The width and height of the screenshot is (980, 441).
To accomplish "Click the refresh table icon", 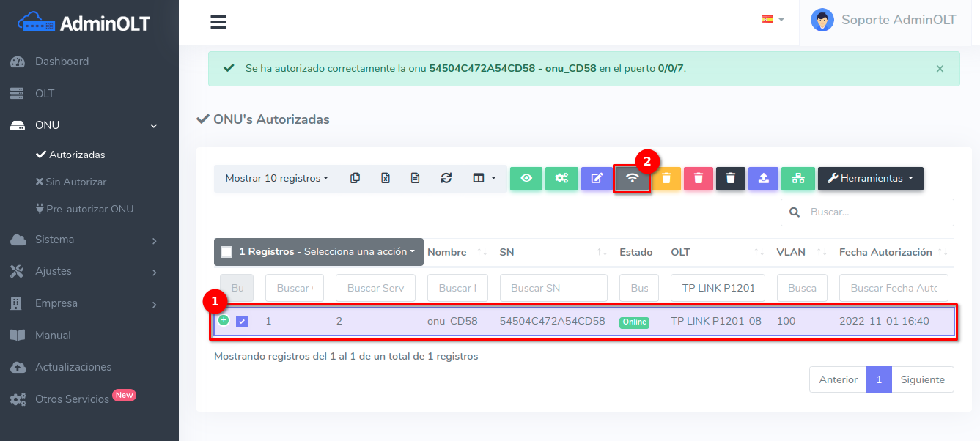I will (x=446, y=178).
